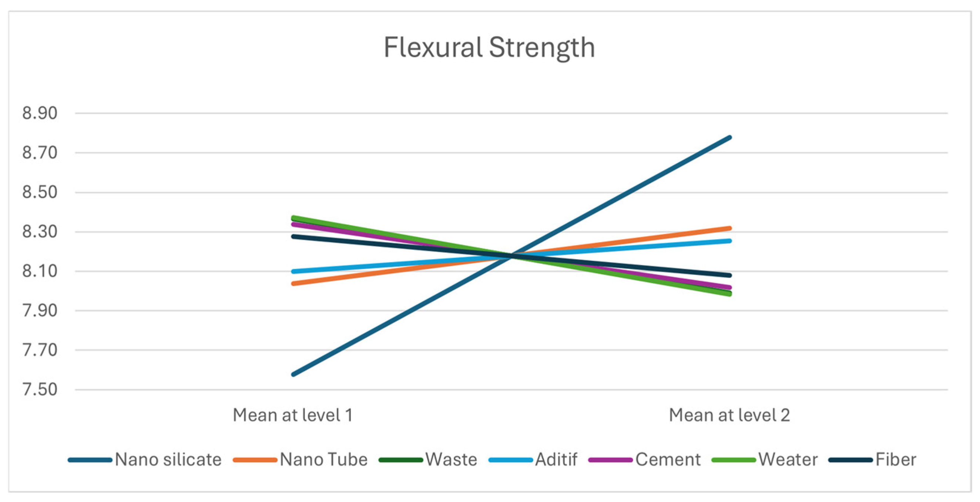Select the "Mean at level 1" axis label

pyautogui.click(x=293, y=415)
